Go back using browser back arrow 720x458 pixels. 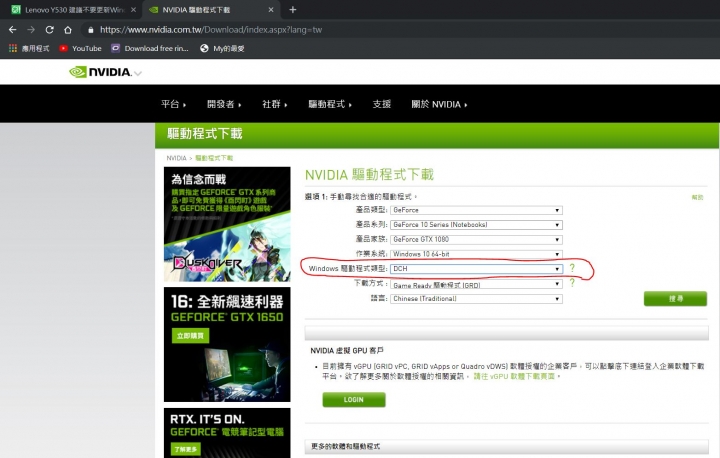[12, 30]
